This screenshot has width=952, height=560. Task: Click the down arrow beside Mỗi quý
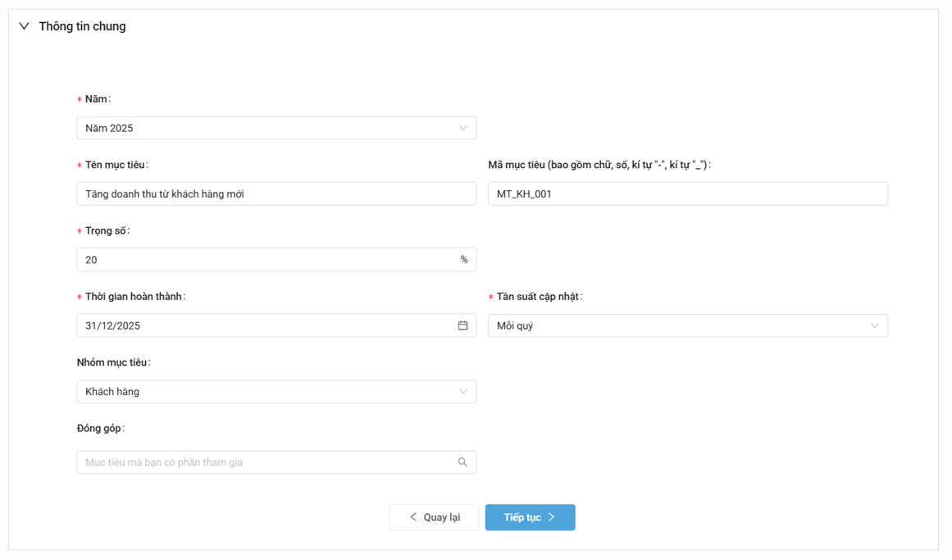pyautogui.click(x=874, y=326)
